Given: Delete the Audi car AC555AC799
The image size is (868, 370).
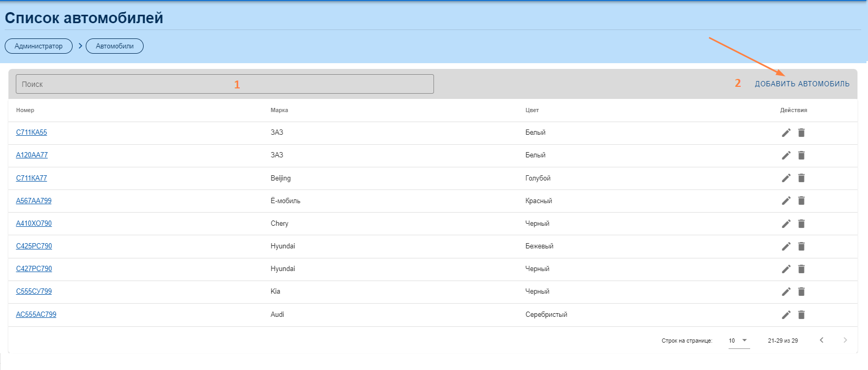Looking at the screenshot, I should 801,315.
